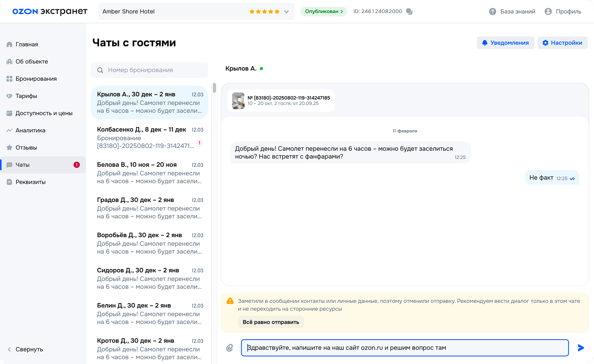Open the База знаний help icon
594x364 pixels.
[492, 11]
